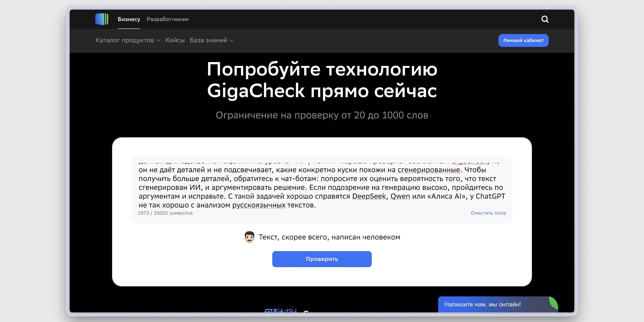This screenshot has width=644, height=322.
Task: Open Личный кабинет
Action: click(523, 40)
